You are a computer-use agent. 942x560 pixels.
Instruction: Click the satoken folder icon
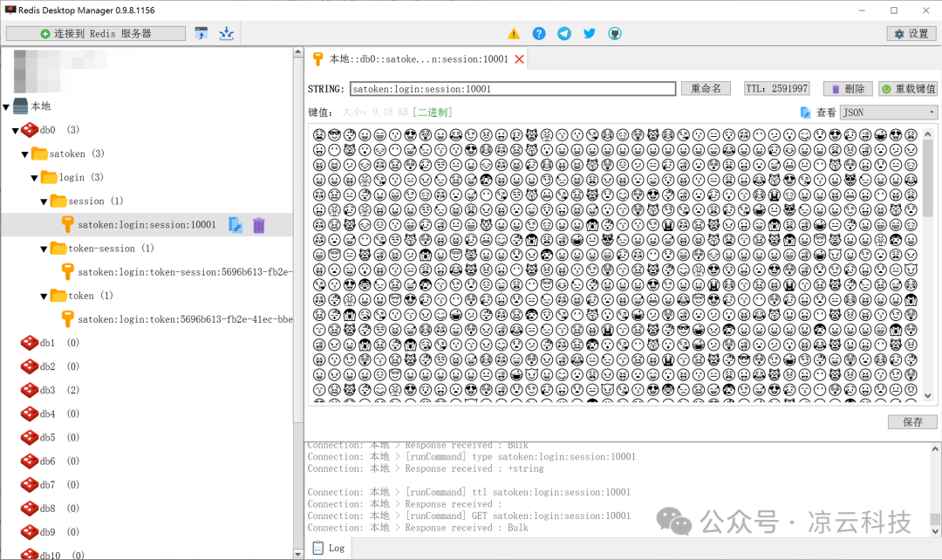pos(39,154)
